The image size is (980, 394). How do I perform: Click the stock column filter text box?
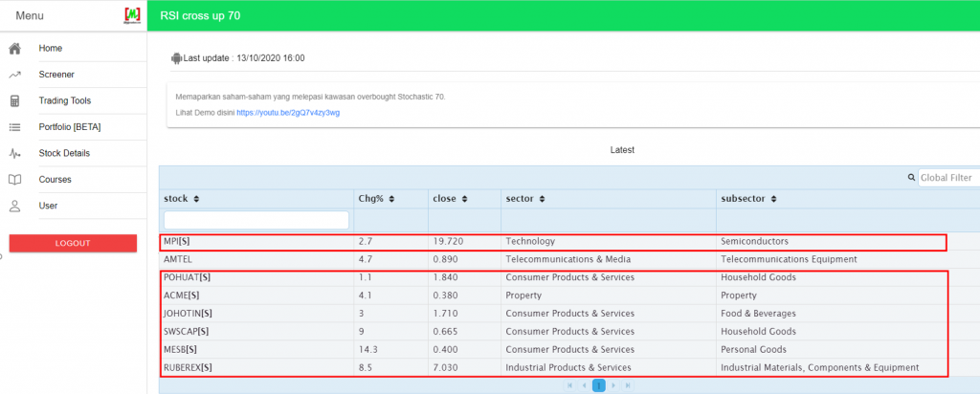click(256, 220)
